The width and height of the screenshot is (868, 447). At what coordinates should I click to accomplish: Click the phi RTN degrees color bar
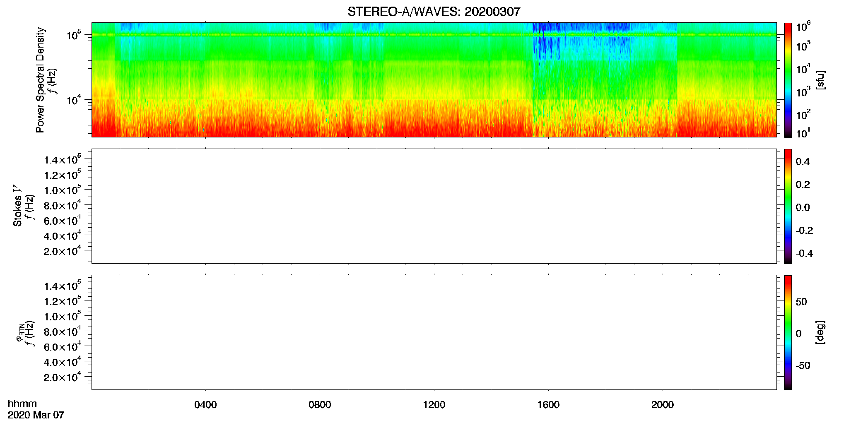pyautogui.click(x=788, y=332)
